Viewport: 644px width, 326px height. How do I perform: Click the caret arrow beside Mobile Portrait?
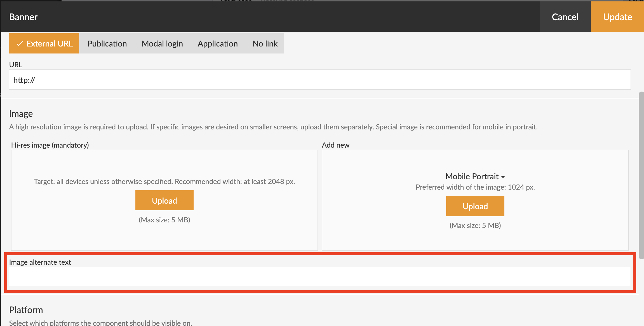[503, 177]
